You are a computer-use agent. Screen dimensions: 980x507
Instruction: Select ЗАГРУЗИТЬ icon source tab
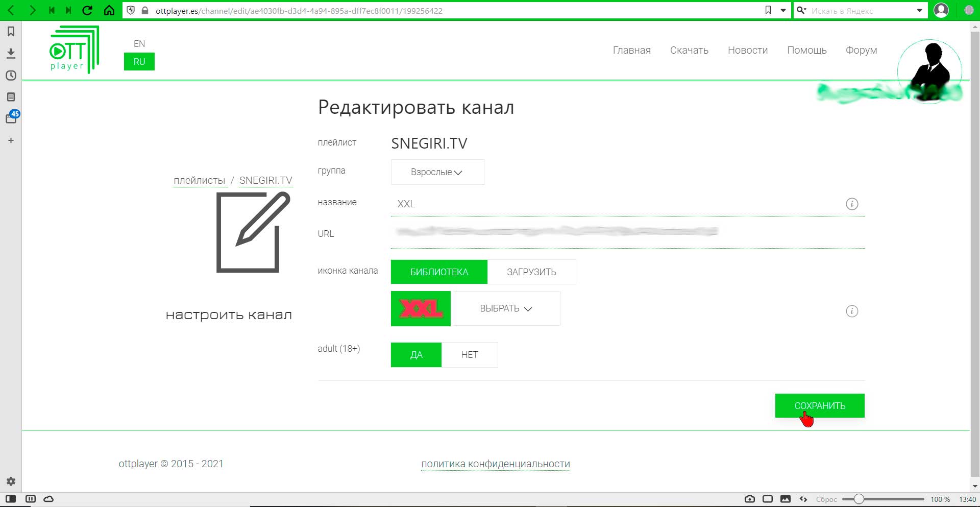531,272
